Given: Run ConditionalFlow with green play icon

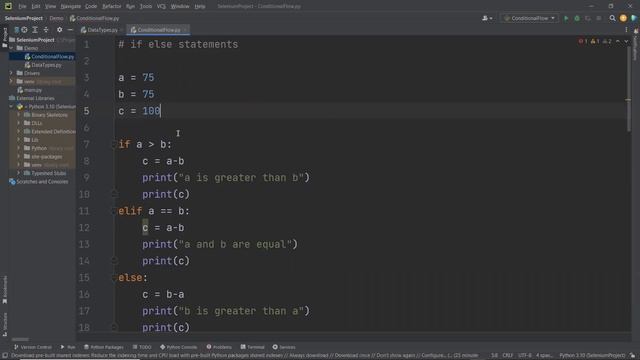Looking at the screenshot, I should (566, 18).
